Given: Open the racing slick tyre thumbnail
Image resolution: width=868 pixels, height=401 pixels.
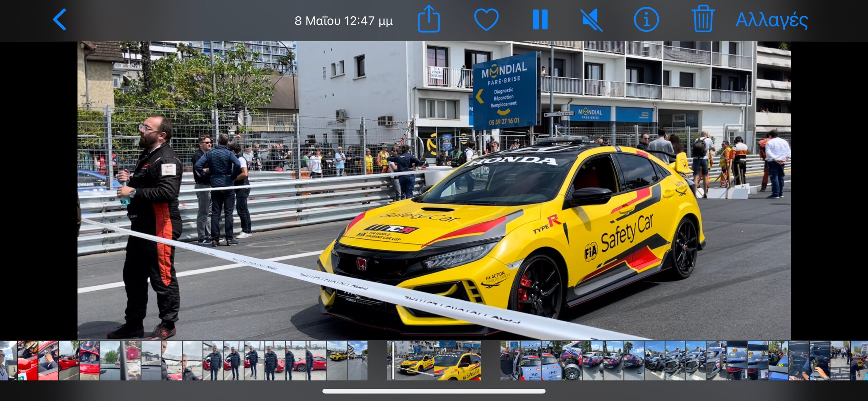Looking at the screenshot, I should [x=572, y=361].
